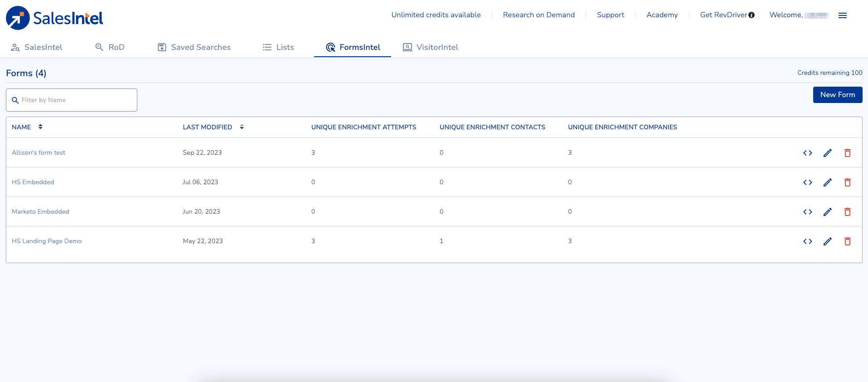Edit HS Landing Page Demo form

(x=827, y=241)
